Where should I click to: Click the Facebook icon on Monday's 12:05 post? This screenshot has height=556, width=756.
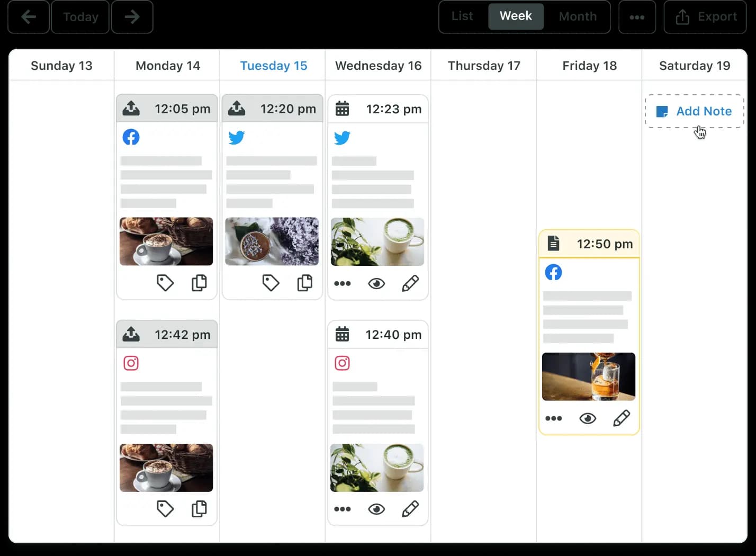tap(131, 137)
